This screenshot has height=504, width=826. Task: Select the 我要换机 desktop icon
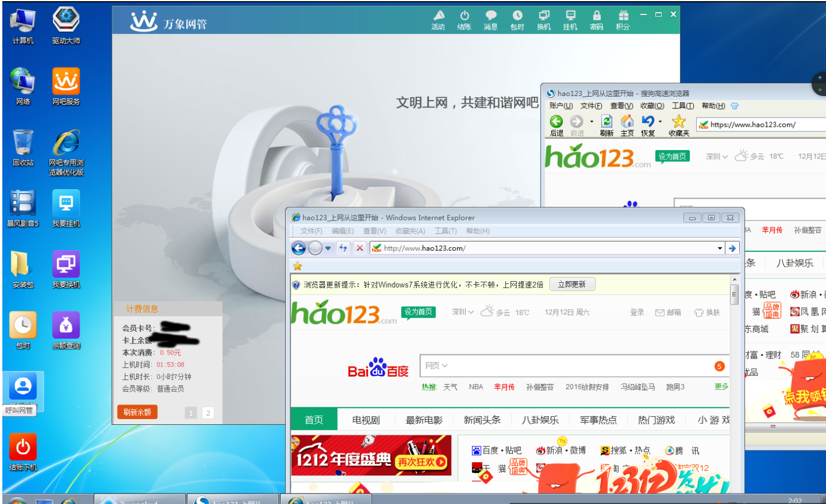66,269
